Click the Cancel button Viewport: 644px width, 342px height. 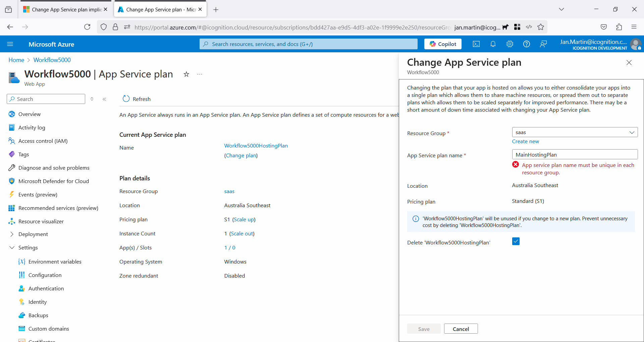461,329
